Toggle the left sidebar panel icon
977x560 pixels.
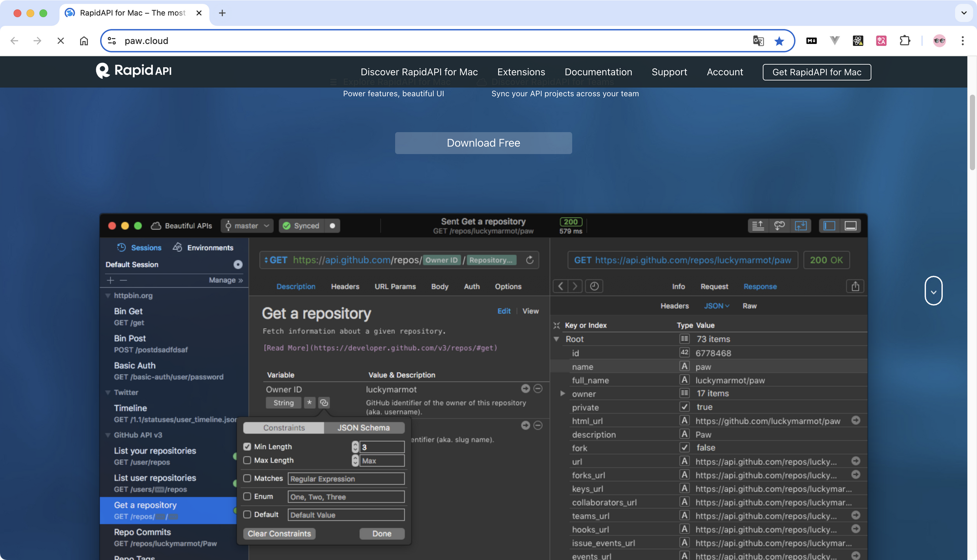(828, 226)
